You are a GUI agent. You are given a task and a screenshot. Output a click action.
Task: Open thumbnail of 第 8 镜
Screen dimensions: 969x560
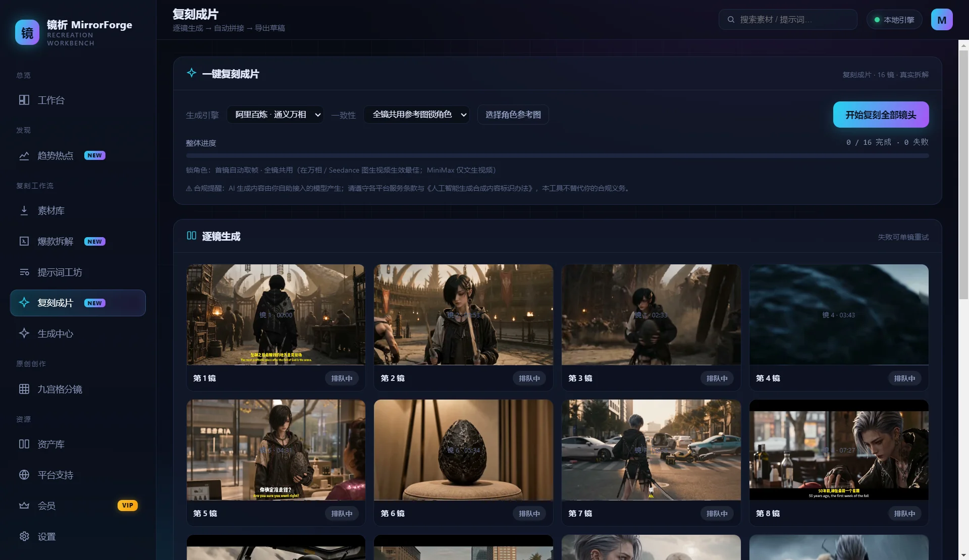839,450
